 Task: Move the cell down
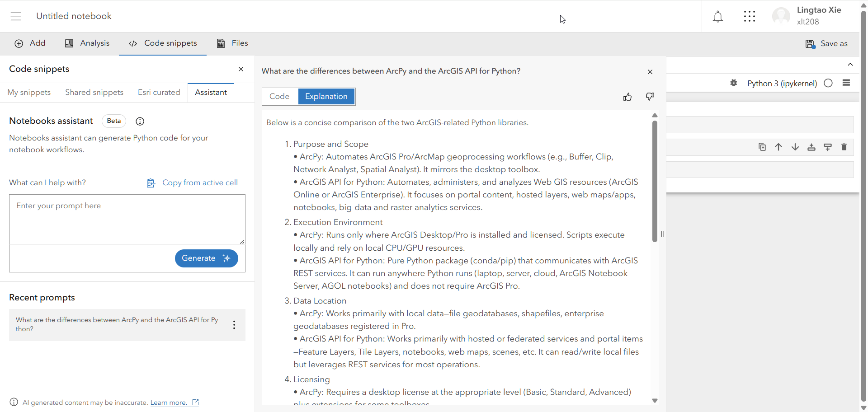click(795, 147)
